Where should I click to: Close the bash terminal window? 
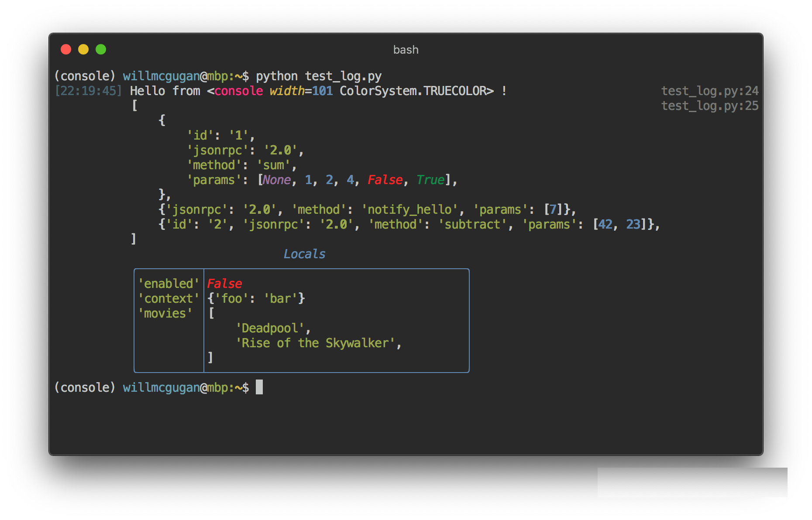pos(66,49)
